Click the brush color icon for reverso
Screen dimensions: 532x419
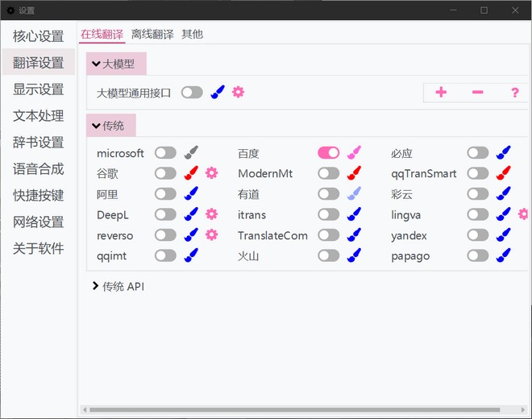coord(191,234)
